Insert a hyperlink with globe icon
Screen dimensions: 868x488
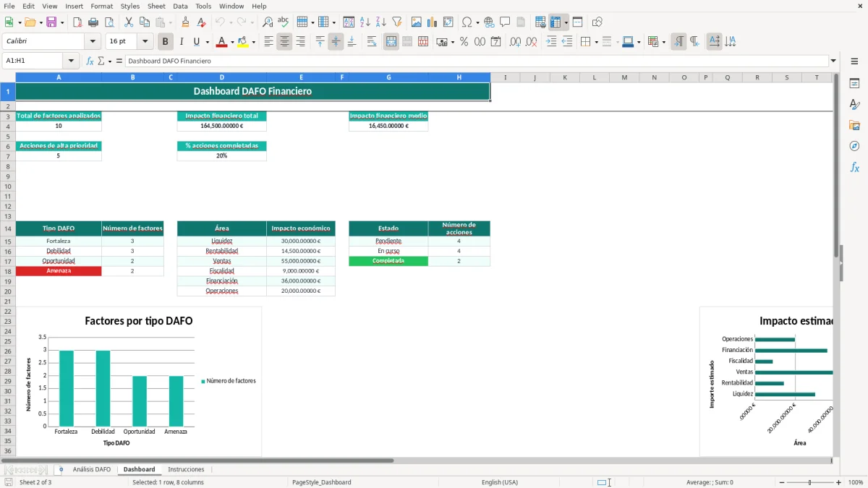(x=489, y=22)
